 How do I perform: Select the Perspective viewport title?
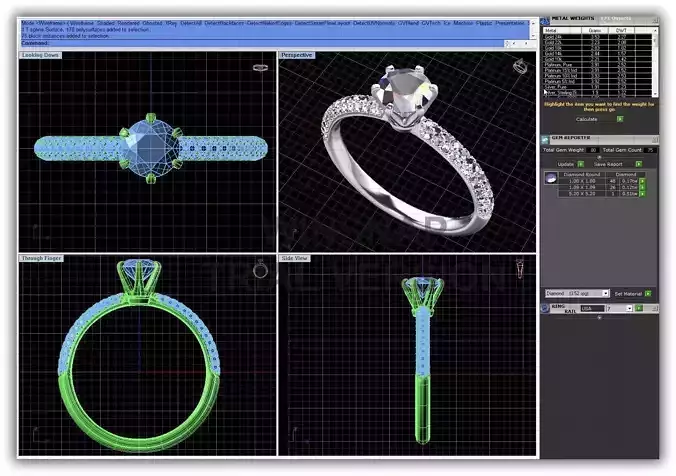click(296, 55)
